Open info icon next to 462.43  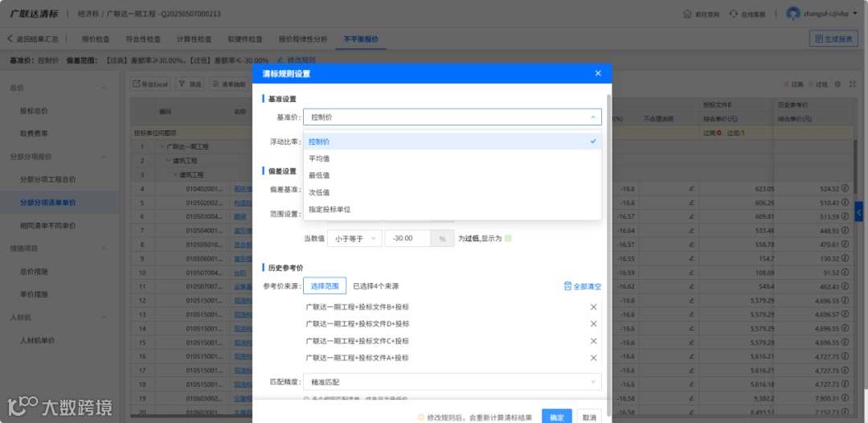[847, 286]
